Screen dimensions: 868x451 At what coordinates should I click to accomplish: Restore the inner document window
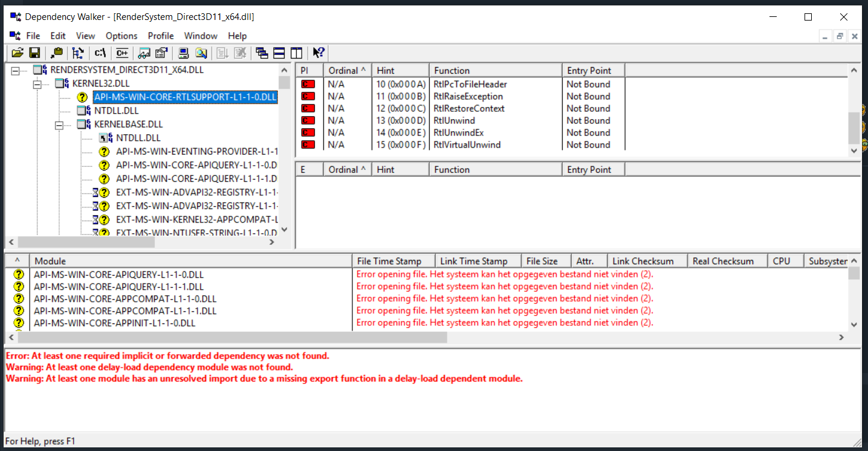[x=840, y=36]
